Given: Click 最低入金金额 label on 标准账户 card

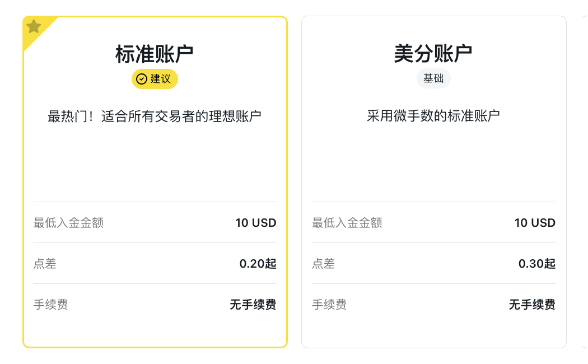Looking at the screenshot, I should pyautogui.click(x=68, y=223).
